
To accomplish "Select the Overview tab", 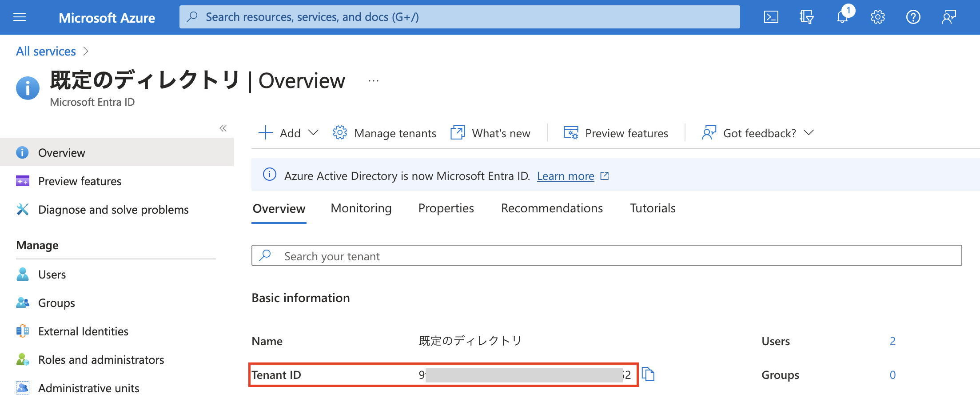I will [x=279, y=209].
